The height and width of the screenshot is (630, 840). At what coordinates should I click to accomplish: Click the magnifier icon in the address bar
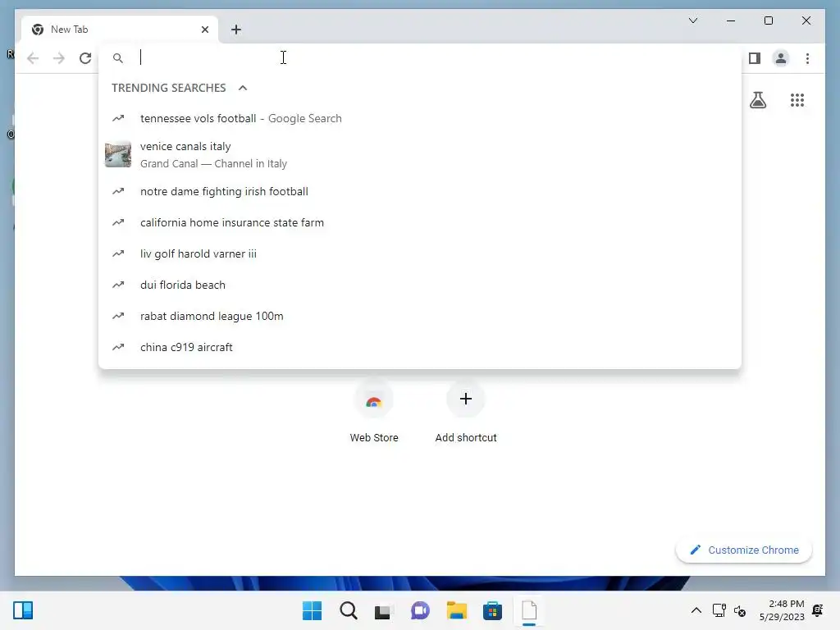[118, 58]
